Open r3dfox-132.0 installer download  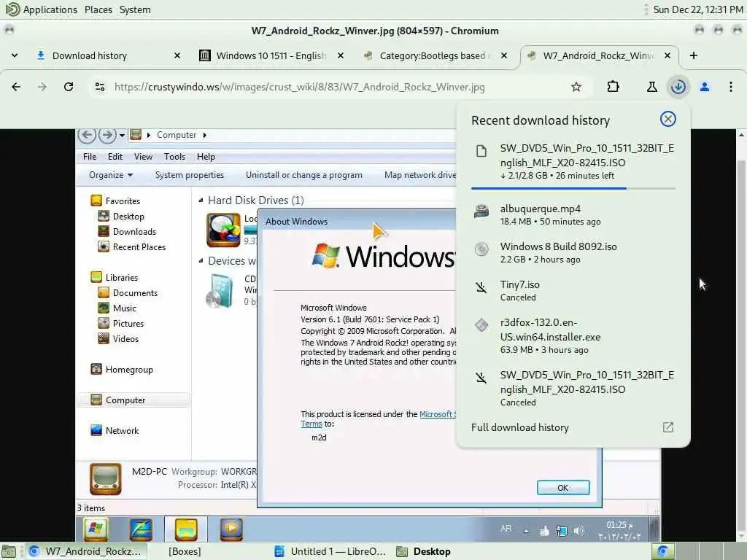click(573, 335)
